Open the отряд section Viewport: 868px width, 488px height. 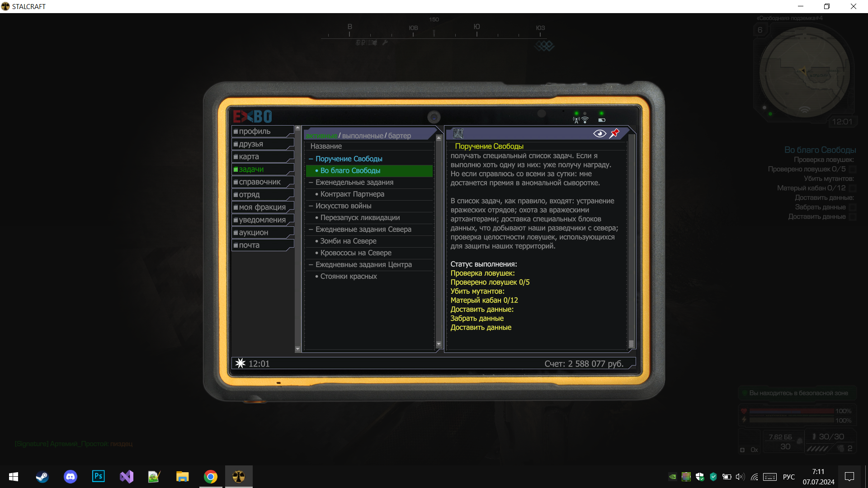pyautogui.click(x=263, y=195)
